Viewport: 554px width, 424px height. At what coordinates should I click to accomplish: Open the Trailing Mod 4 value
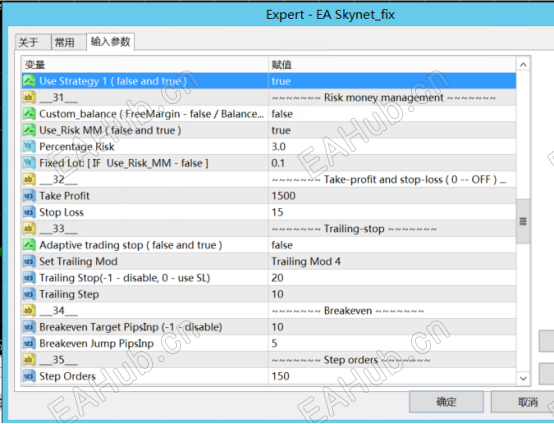392,261
